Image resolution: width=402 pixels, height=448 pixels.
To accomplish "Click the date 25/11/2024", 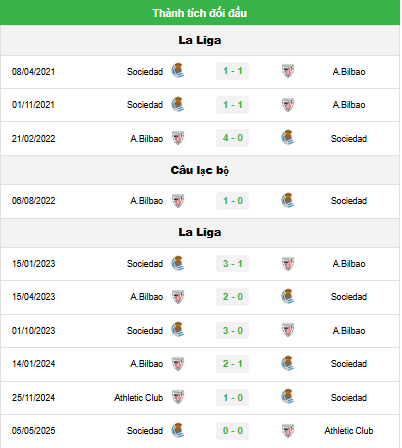I will (x=33, y=398).
